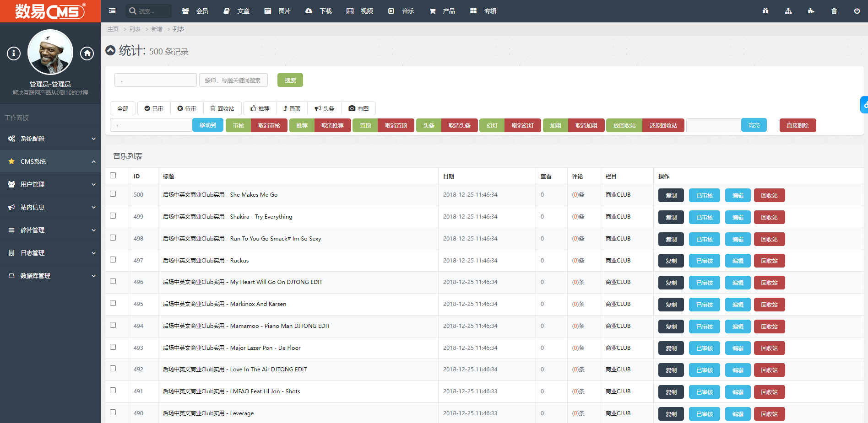Click the trash can icon in header
This screenshot has width=868, height=423.
pos(834,11)
